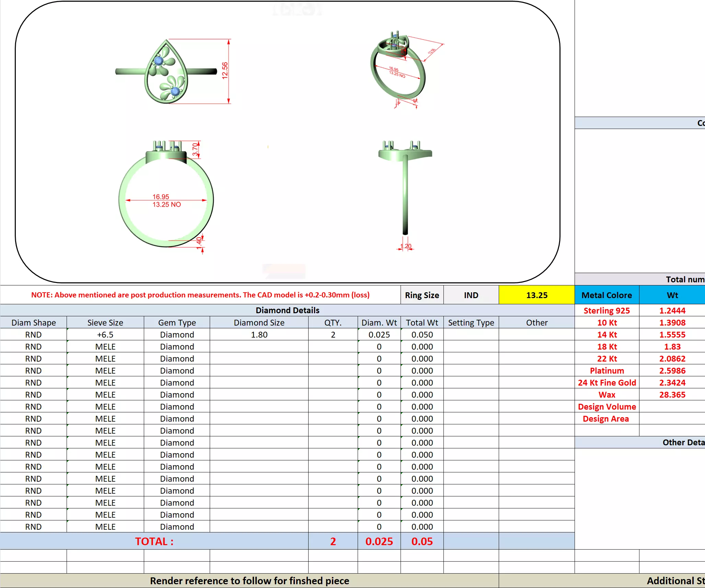This screenshot has width=705, height=588.
Task: Click the IND ring standard cell
Action: tap(471, 295)
